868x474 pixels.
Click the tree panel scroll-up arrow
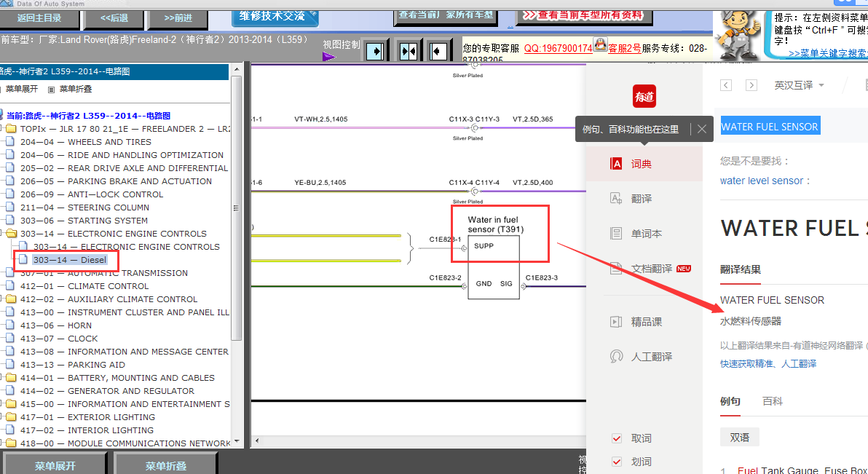pos(237,70)
